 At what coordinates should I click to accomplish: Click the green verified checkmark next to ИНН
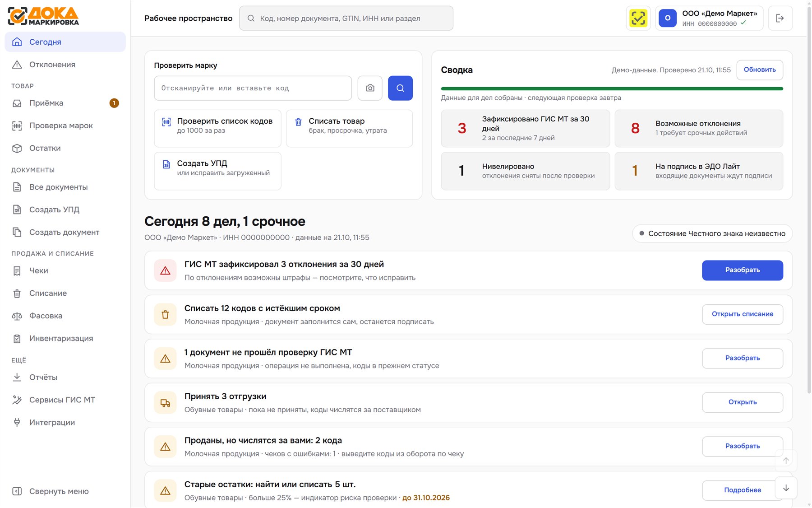pyautogui.click(x=743, y=23)
